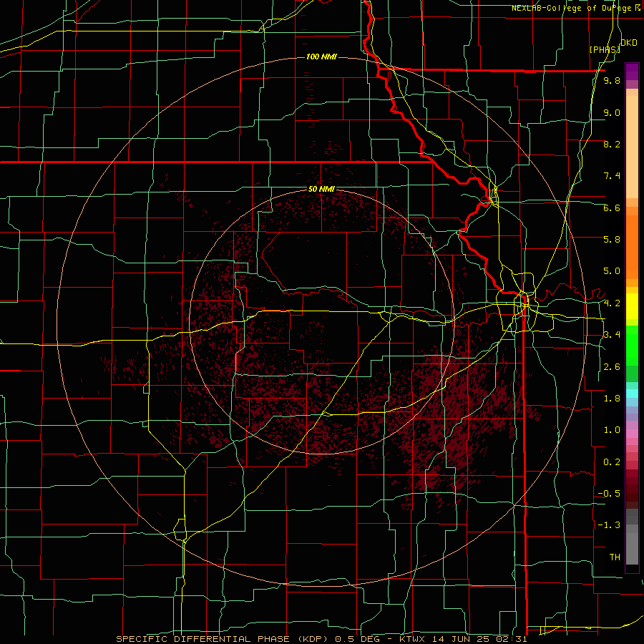Click the 1.0 value on the color scale

pos(612,430)
